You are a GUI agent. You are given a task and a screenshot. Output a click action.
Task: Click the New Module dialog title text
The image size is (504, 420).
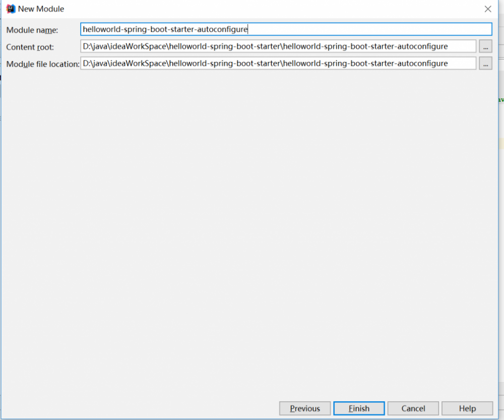(x=42, y=9)
